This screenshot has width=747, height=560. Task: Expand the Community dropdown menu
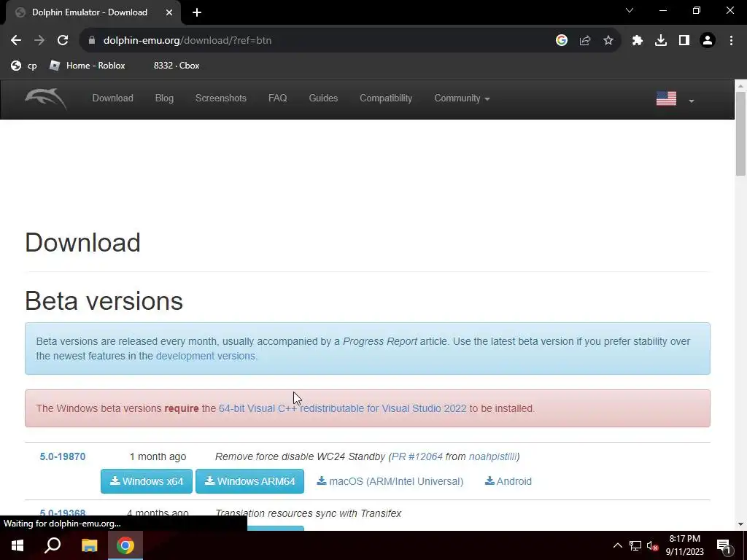(462, 98)
